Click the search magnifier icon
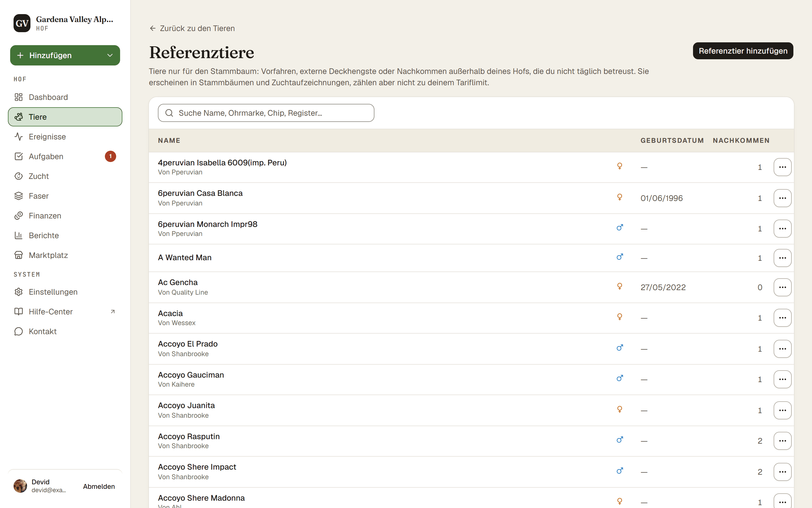 pos(169,113)
